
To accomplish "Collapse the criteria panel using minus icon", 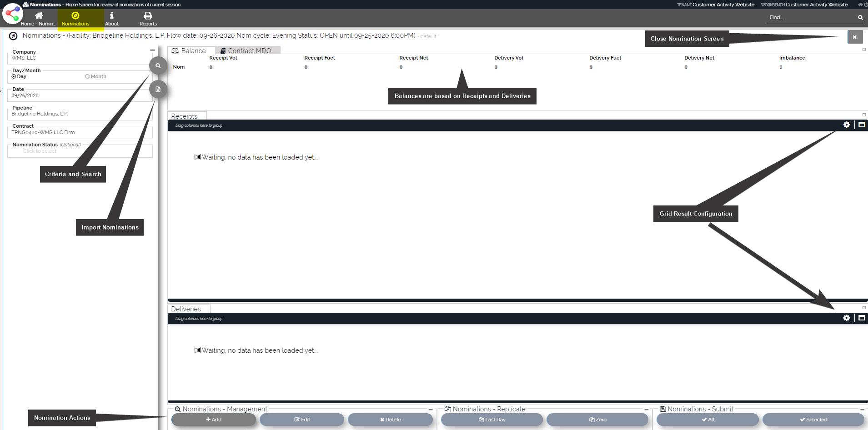I will tap(152, 50).
